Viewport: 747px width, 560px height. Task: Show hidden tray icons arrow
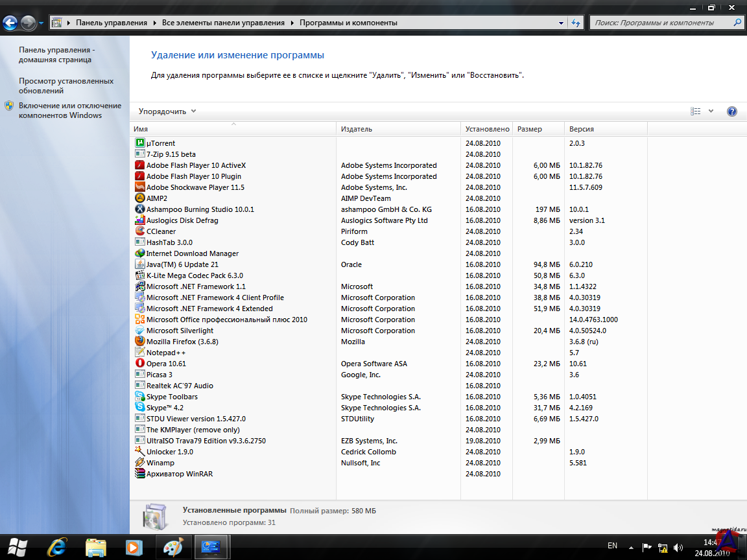point(631,548)
